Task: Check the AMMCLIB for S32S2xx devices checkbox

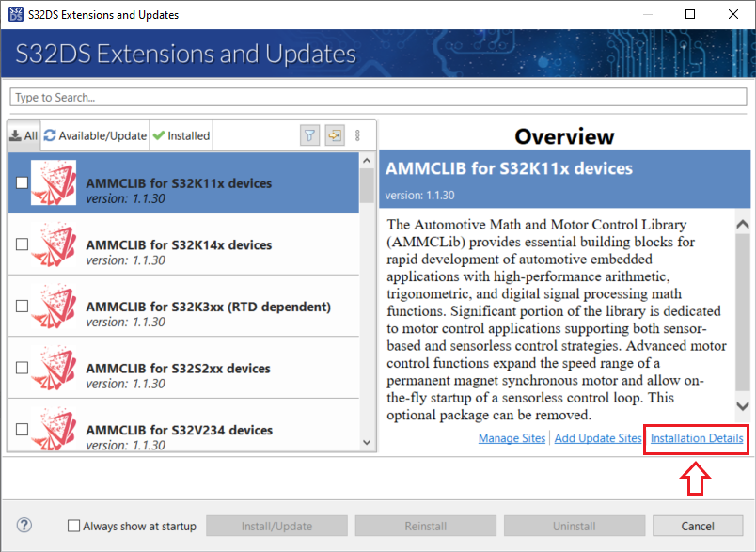Action: coord(22,368)
